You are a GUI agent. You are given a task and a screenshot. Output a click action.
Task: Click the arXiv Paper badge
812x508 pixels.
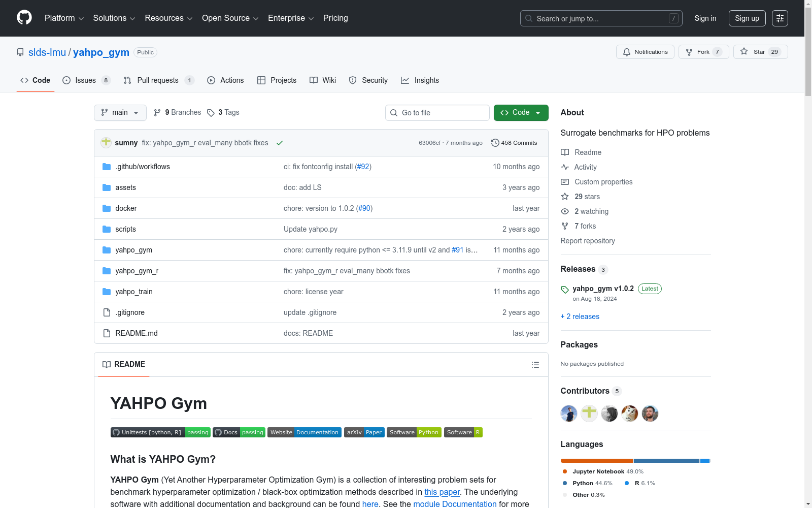point(364,432)
